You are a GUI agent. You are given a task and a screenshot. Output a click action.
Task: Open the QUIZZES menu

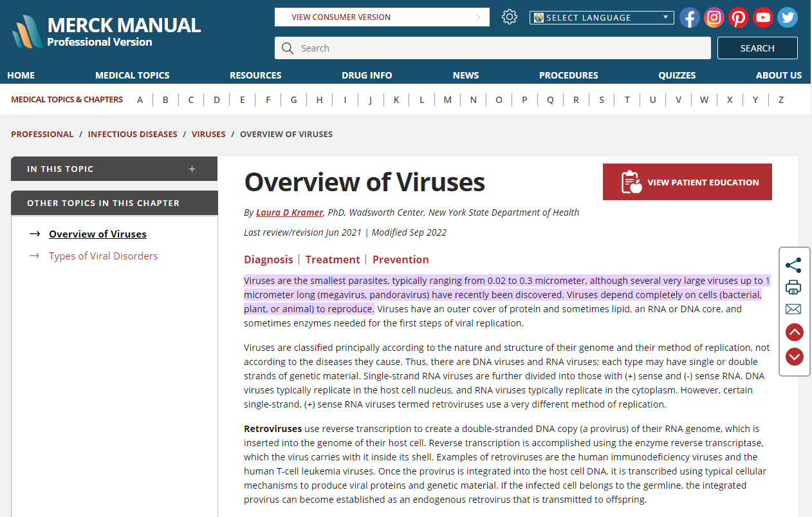pyautogui.click(x=677, y=75)
